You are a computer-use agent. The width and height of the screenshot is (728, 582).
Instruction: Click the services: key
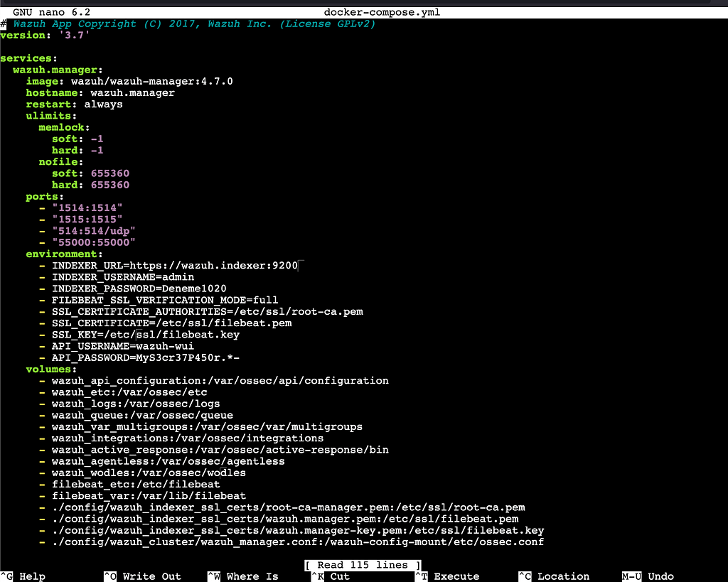[28, 58]
